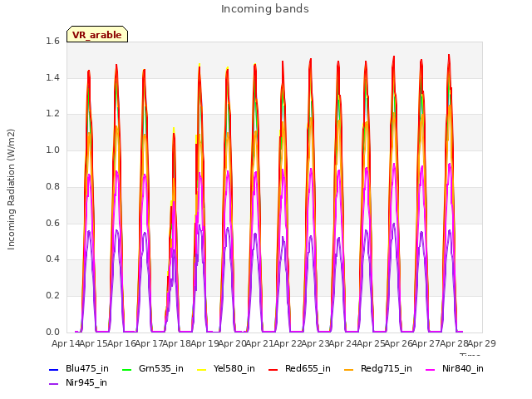
Task: Click the orange Redg715_in legend color marker
Action: (x=348, y=369)
